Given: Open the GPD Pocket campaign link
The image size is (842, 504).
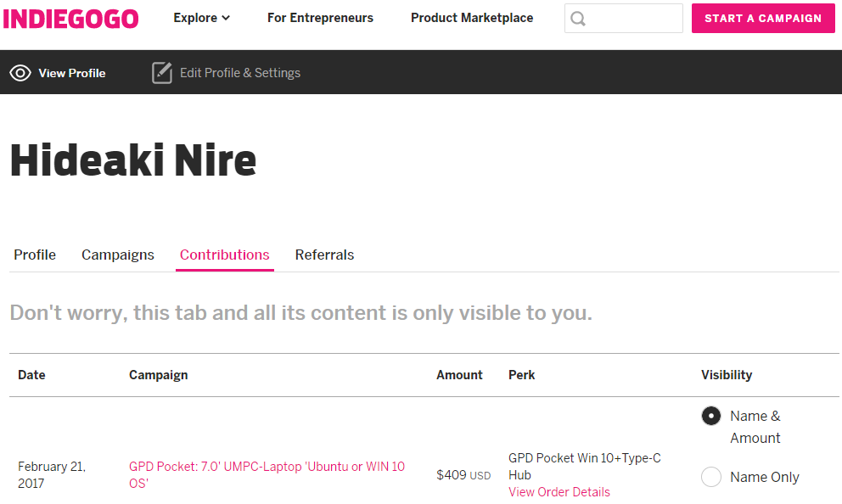Looking at the screenshot, I should point(267,474).
